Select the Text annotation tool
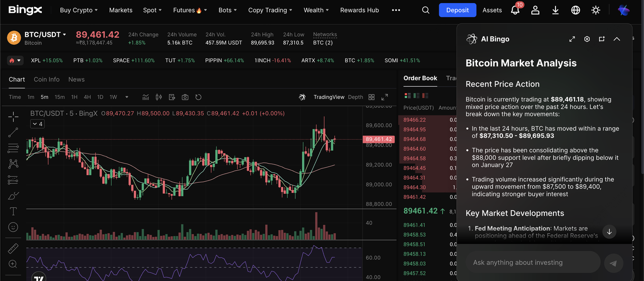 (x=13, y=212)
